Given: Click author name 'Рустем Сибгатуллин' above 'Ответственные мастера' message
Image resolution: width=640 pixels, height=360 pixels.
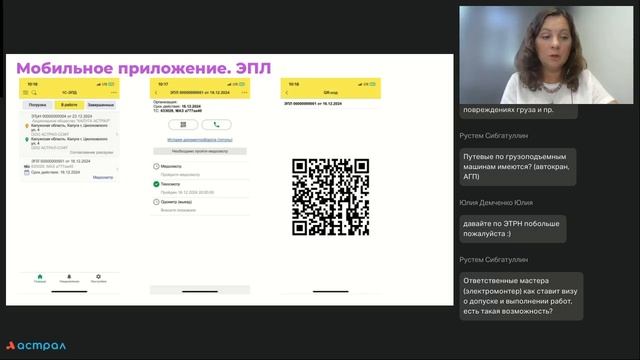Looking at the screenshot, I should (493, 260).
